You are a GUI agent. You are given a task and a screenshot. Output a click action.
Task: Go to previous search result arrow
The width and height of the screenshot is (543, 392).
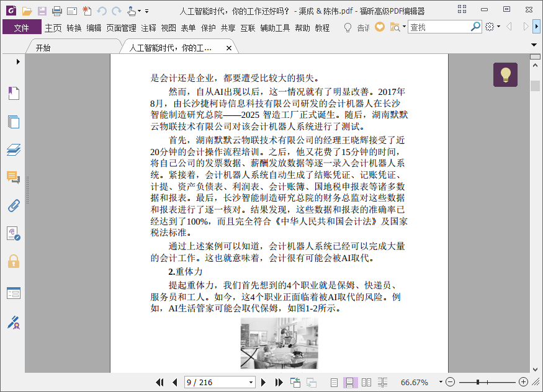click(509, 27)
